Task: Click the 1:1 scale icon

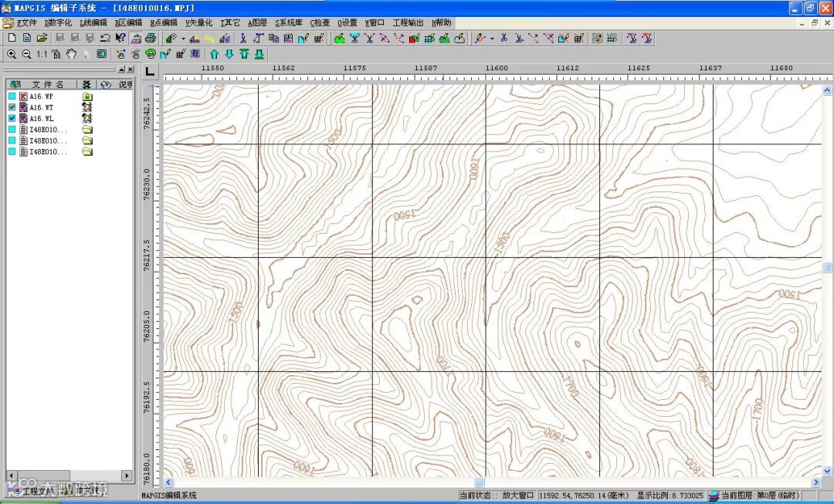Action: pyautogui.click(x=42, y=54)
